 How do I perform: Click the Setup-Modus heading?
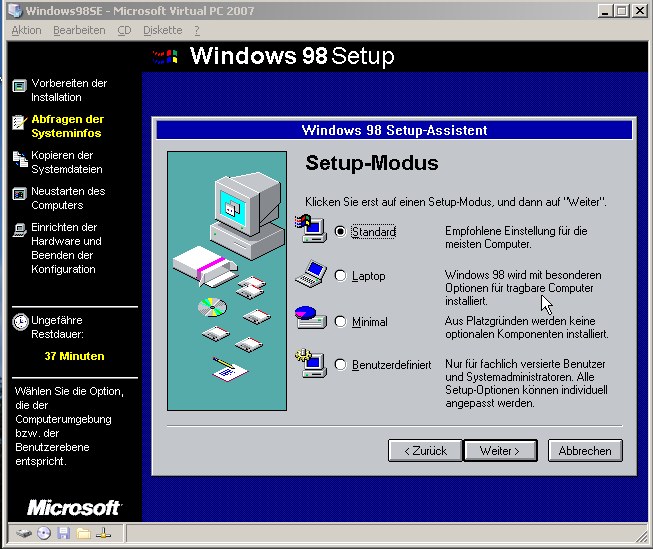pos(372,163)
